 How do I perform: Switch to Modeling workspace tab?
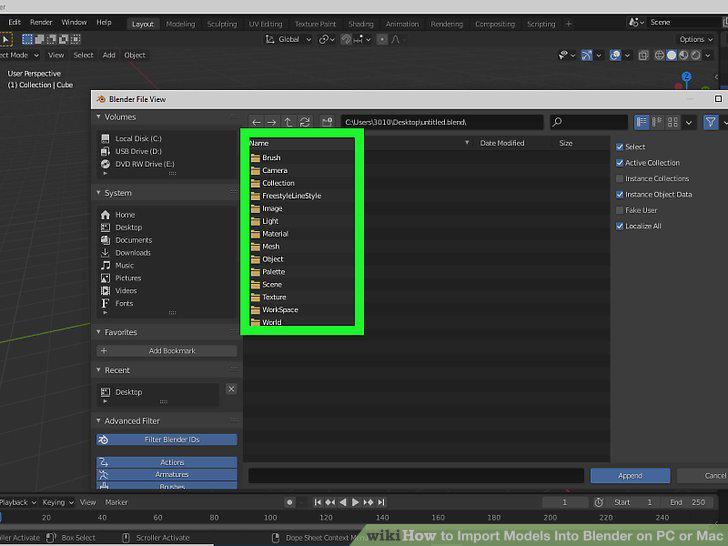point(181,24)
